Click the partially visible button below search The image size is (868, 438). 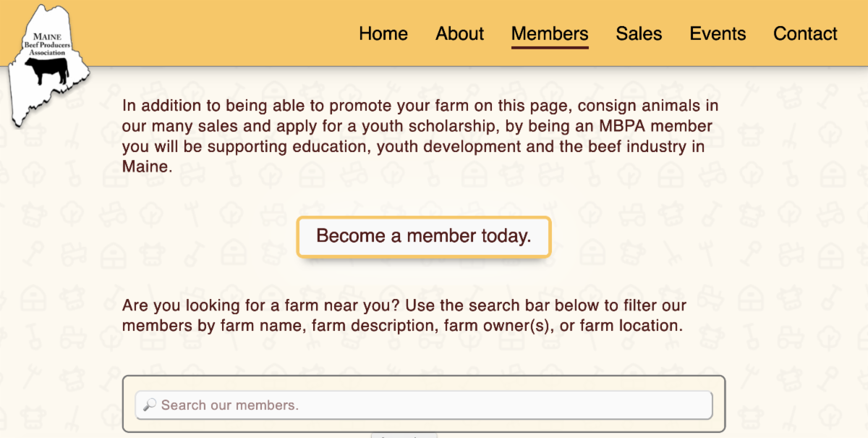coord(404,435)
